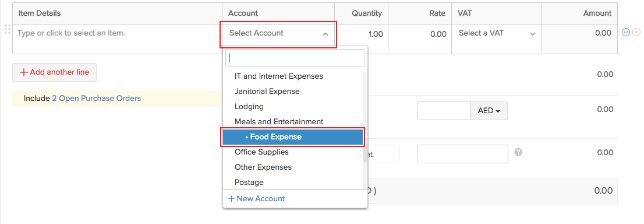Click the row drag handle dots
The image size is (644, 224).
(x=7, y=29)
